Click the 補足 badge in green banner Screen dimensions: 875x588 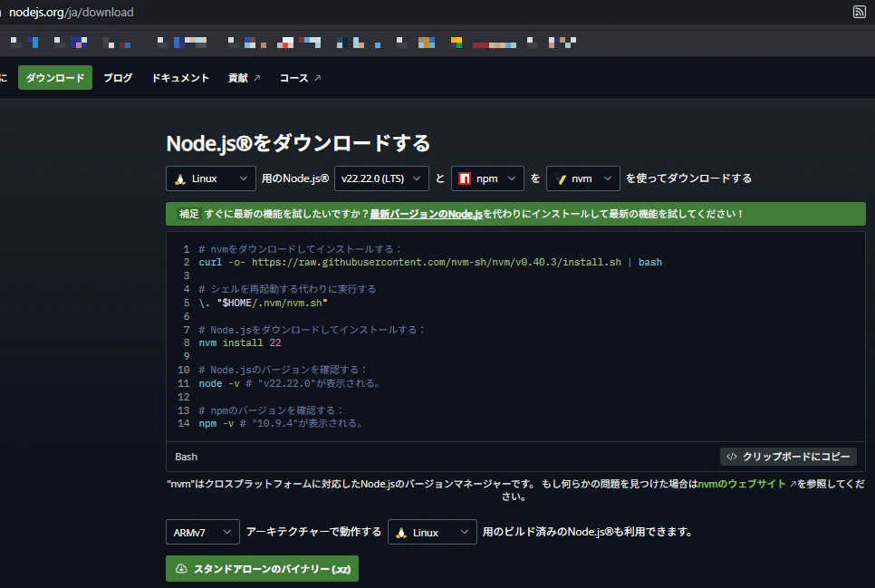188,214
